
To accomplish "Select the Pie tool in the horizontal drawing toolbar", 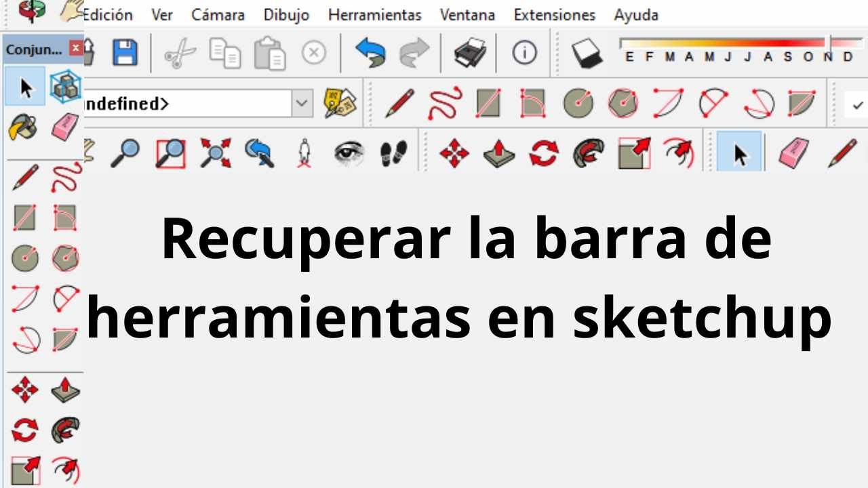I will (x=801, y=104).
